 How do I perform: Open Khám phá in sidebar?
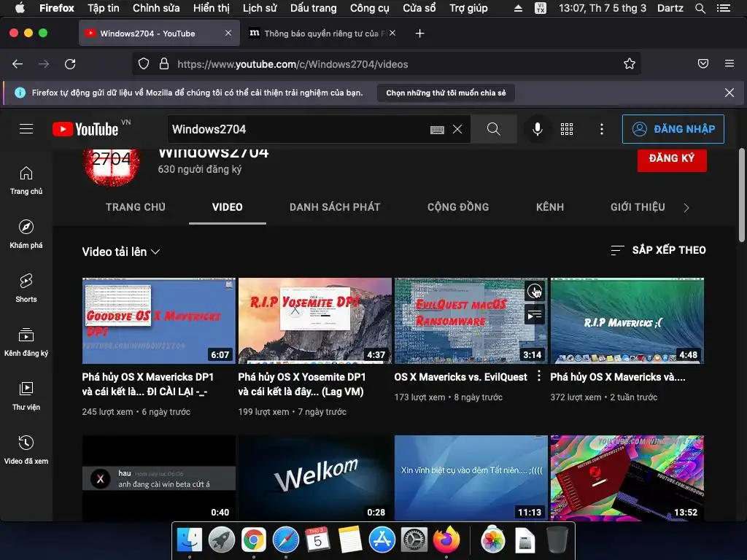tap(26, 234)
